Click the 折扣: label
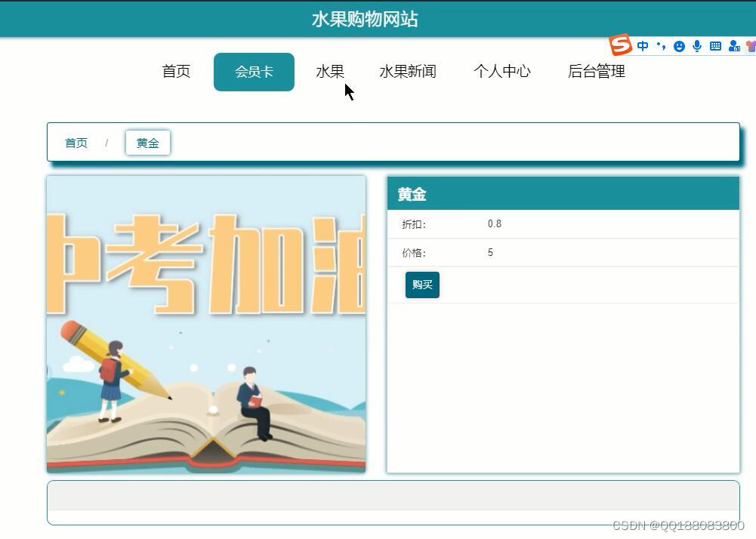This screenshot has width=756, height=539. (x=414, y=224)
